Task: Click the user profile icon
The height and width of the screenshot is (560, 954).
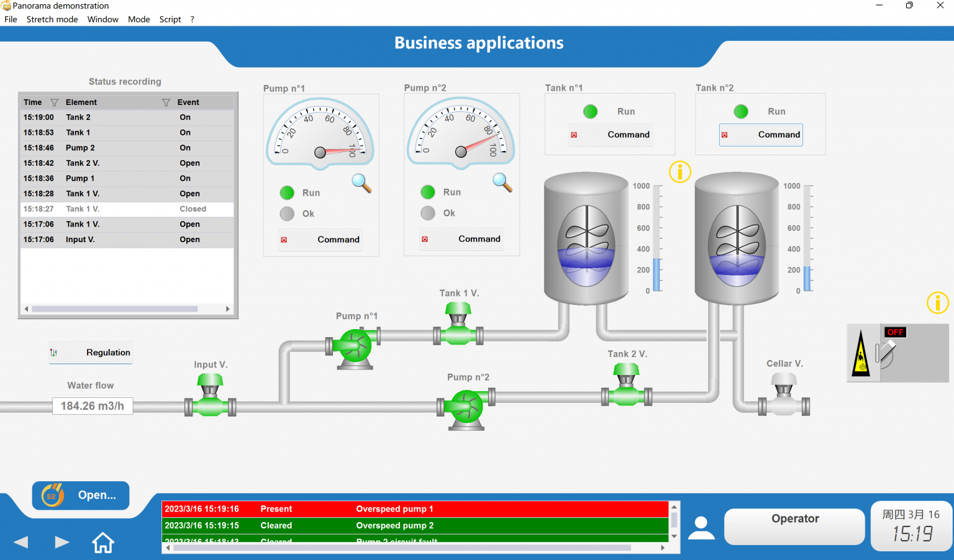Action: coord(701,528)
